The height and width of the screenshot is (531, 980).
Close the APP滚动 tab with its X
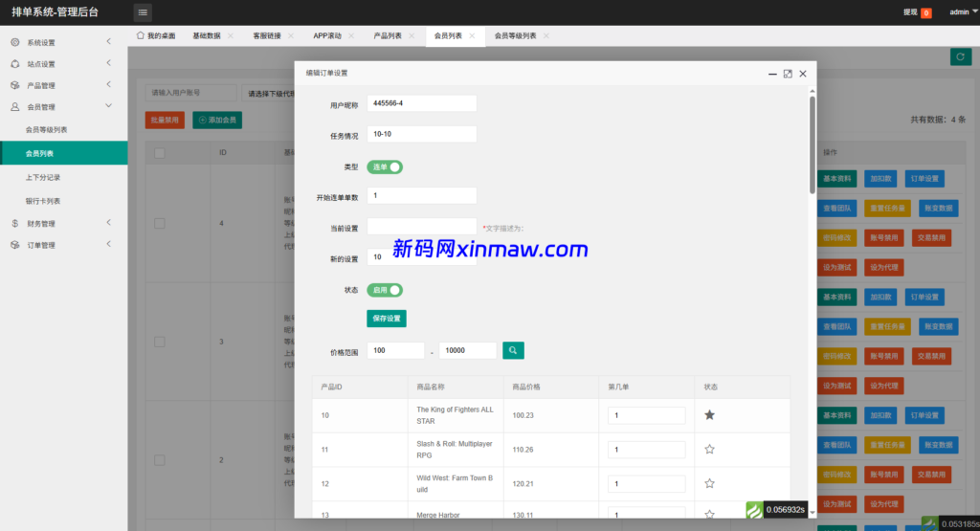point(351,35)
